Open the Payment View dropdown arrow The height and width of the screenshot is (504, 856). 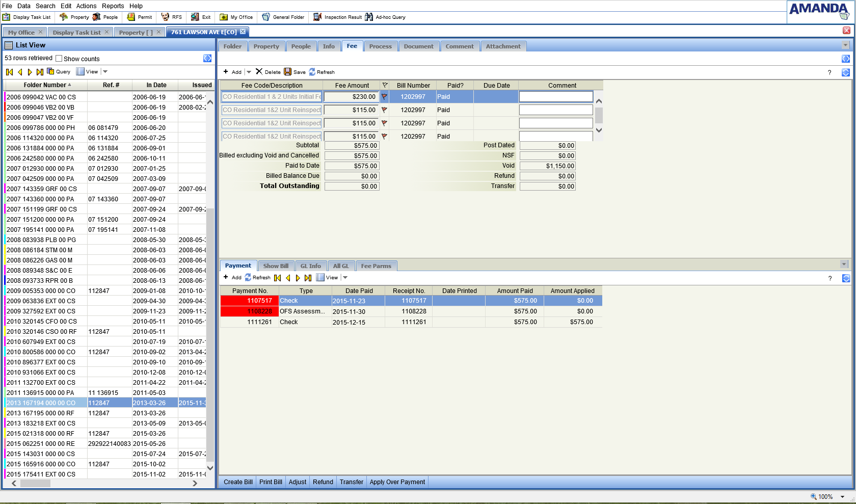point(345,278)
